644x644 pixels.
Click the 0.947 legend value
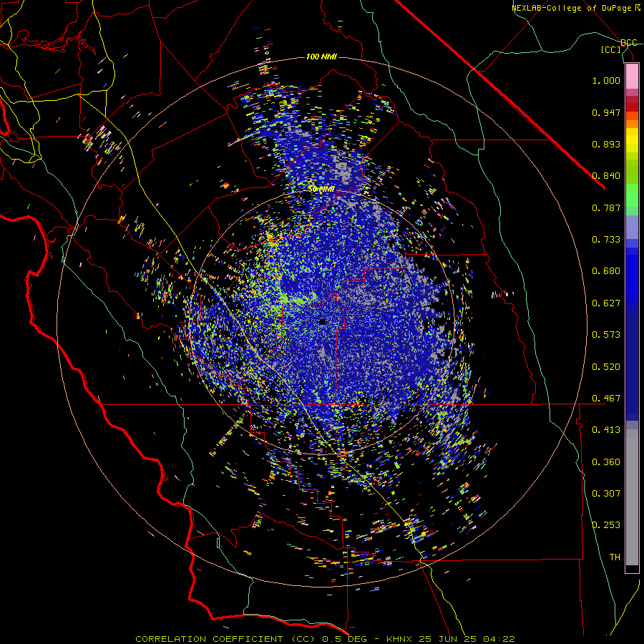606,112
